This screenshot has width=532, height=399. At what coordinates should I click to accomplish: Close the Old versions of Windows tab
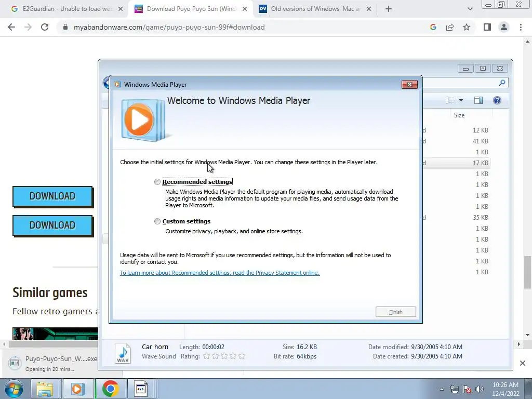click(x=369, y=9)
